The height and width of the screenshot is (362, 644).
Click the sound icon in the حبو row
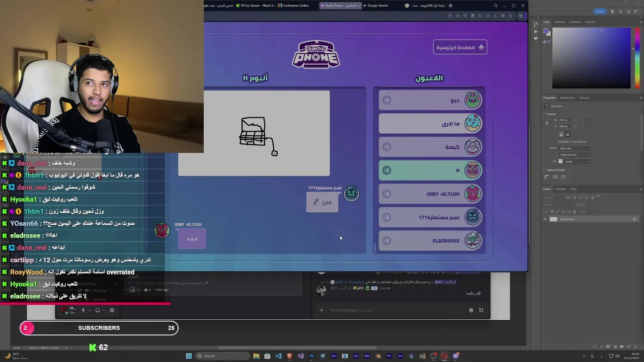click(x=386, y=100)
